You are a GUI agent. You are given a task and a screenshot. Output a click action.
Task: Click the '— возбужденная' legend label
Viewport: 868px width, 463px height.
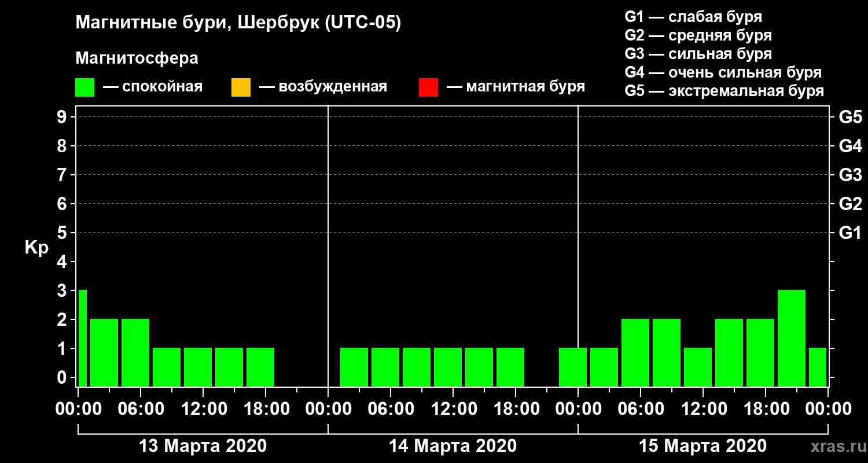point(322,87)
